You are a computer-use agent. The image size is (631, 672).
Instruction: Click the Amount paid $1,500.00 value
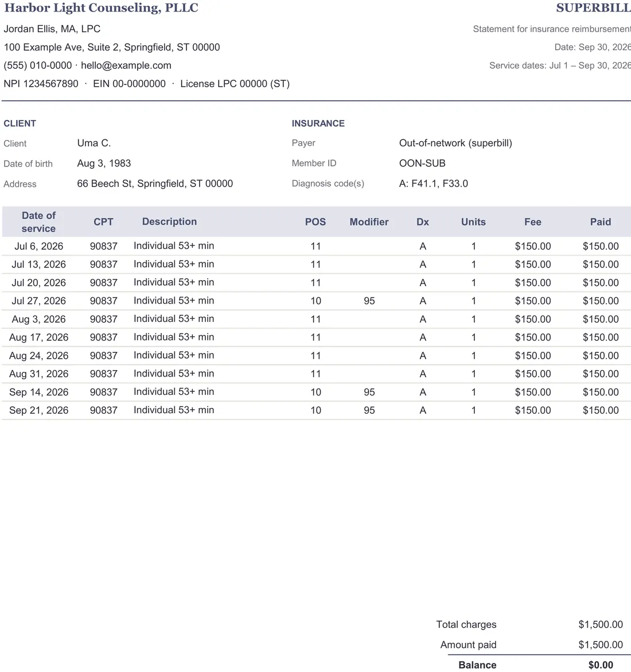[601, 644]
